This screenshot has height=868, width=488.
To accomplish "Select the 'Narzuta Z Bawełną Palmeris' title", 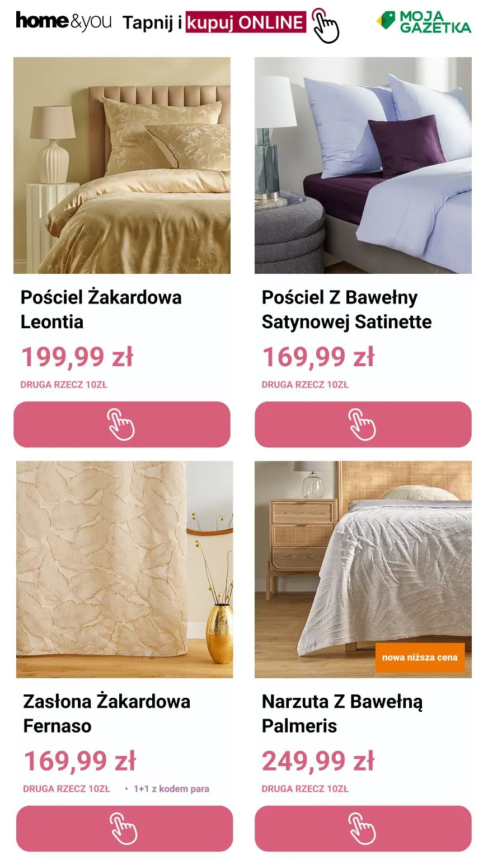I will pyautogui.click(x=342, y=713).
